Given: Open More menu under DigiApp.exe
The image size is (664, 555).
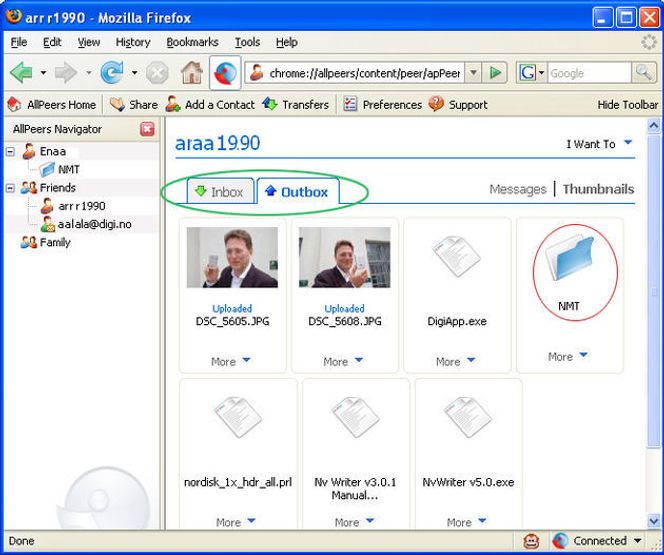Looking at the screenshot, I should point(456,362).
